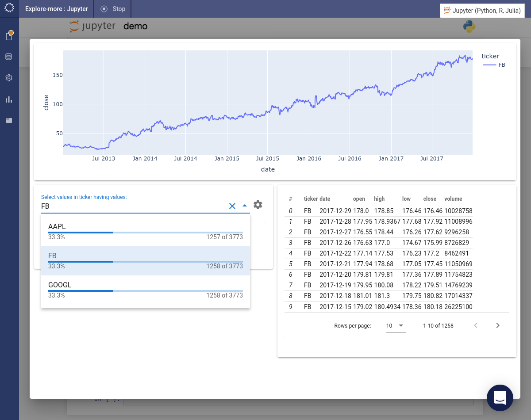
Task: Click date cell 2017-12-28
Action: click(x=335, y=221)
